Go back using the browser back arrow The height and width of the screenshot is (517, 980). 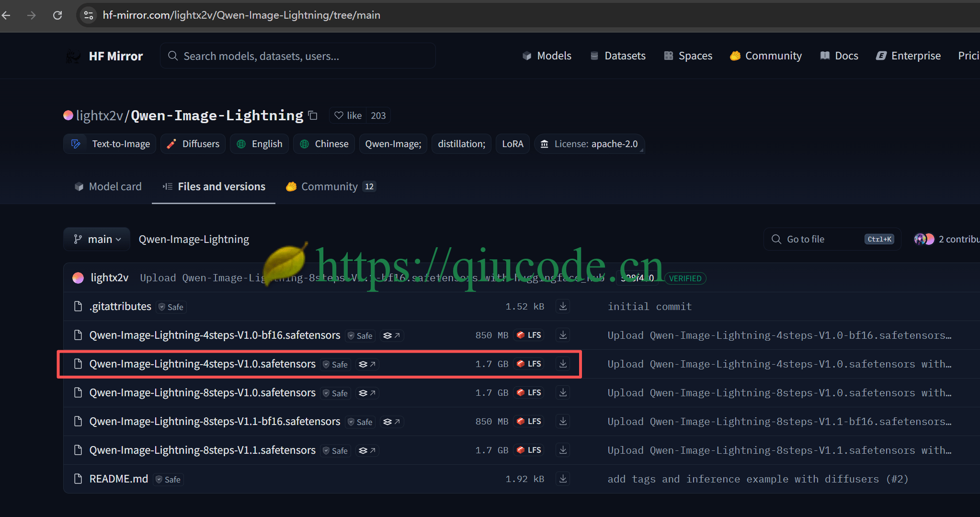click(6, 15)
